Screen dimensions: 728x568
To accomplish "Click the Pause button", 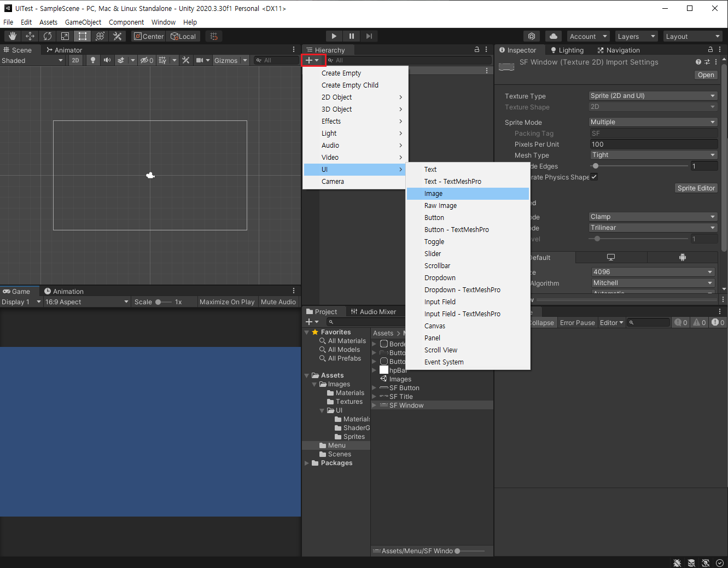I will tap(352, 36).
